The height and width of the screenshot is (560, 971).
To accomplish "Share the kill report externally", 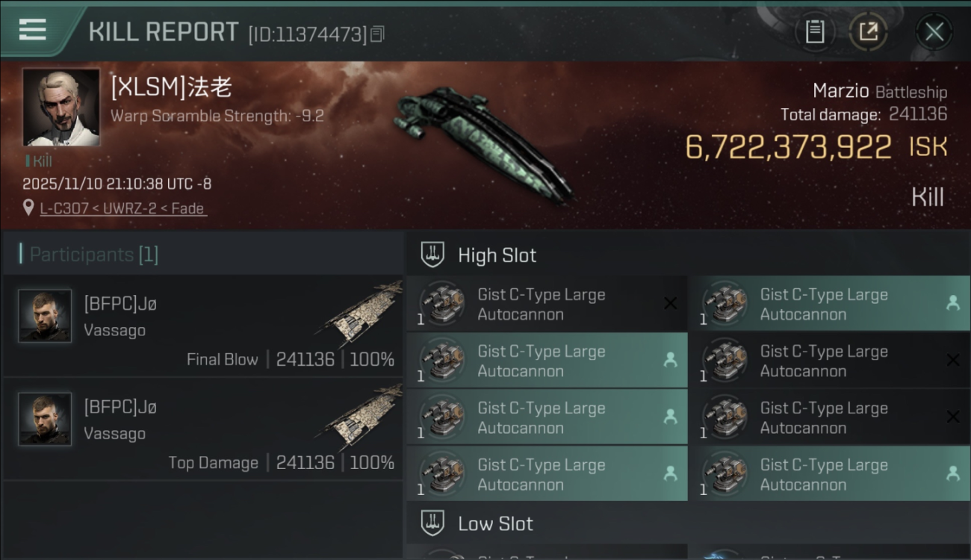I will pos(868,31).
